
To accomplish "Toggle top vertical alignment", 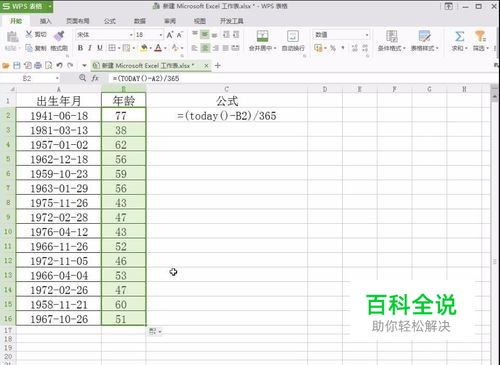I will click(195, 34).
